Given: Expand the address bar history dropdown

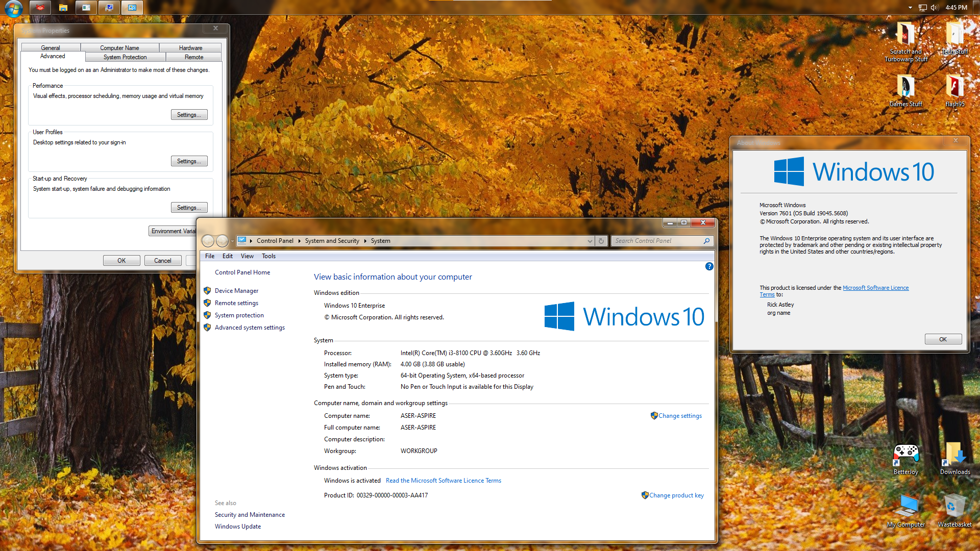Looking at the screenshot, I should point(590,241).
